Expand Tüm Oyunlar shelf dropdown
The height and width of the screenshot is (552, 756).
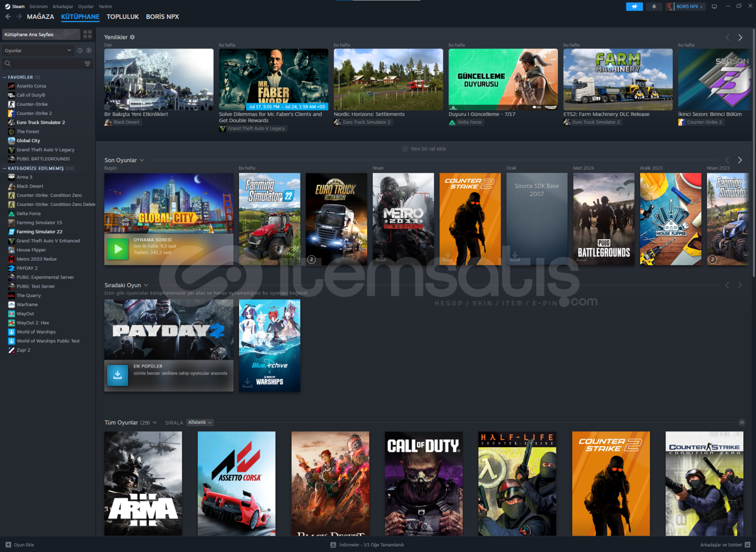[x=155, y=423]
